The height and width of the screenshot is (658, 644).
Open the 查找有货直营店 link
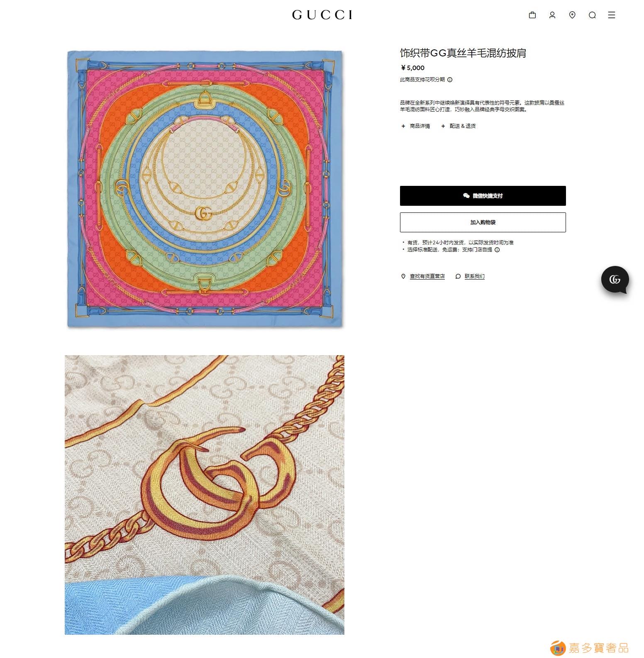427,276
